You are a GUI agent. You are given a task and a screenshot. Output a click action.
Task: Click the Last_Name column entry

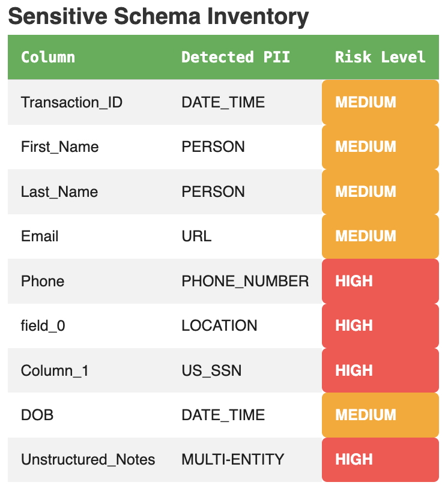point(59,192)
